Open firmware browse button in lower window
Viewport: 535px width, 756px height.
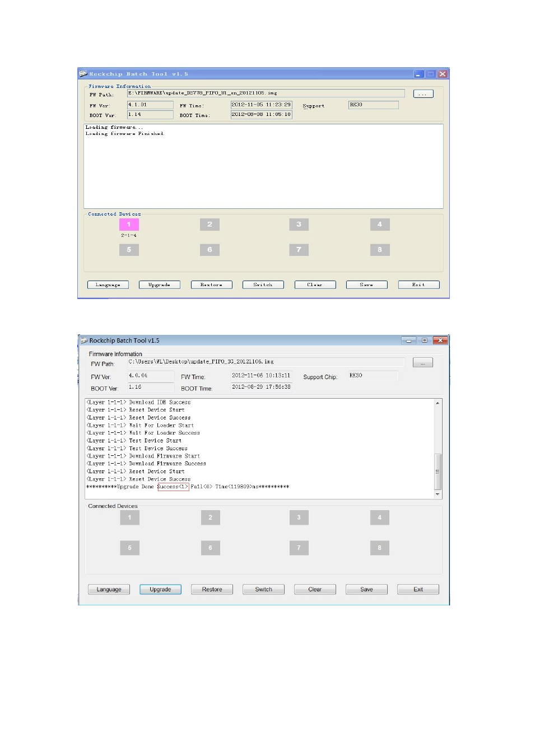[x=423, y=363]
